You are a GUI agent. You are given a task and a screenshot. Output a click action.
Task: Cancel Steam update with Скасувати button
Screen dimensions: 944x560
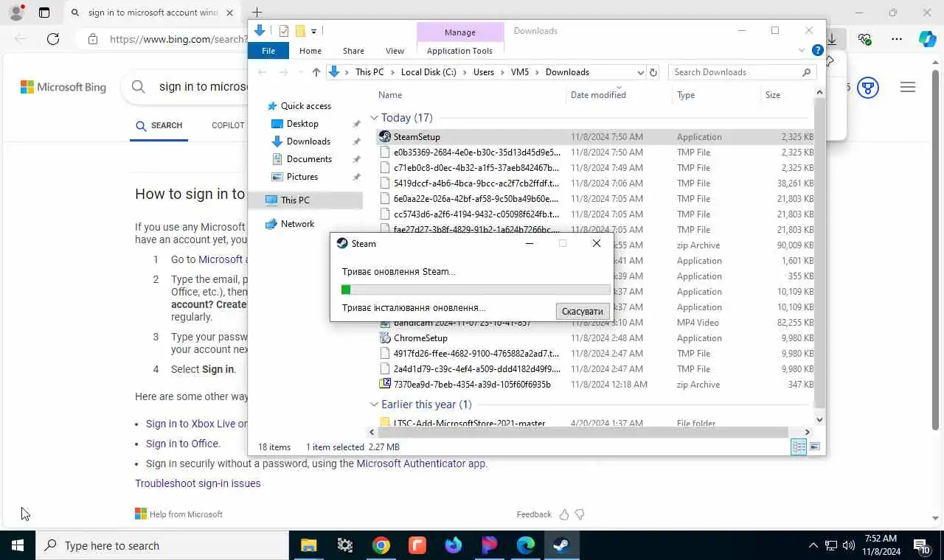[x=583, y=311]
